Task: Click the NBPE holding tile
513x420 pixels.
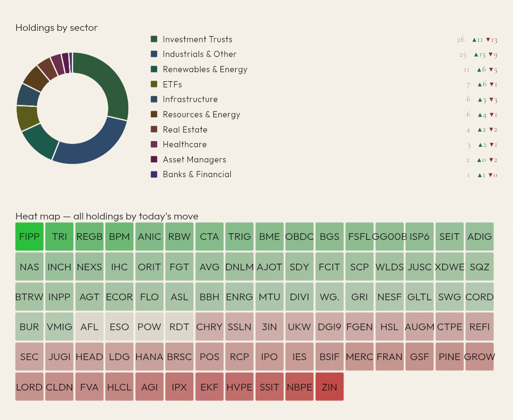Action: tap(299, 387)
